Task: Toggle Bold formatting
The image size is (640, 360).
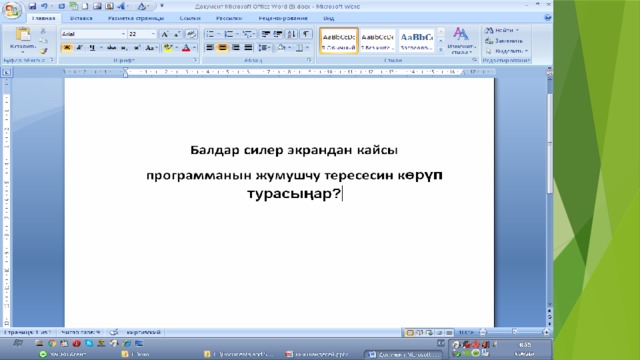Action: coord(67,48)
